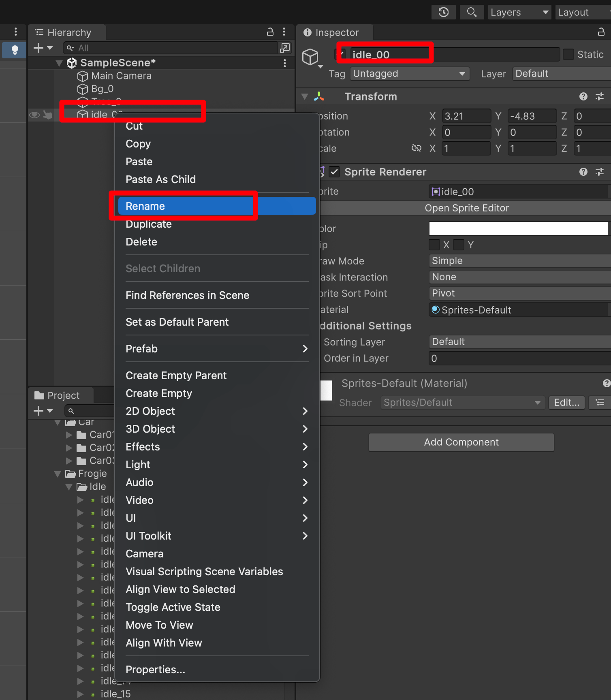Image resolution: width=611 pixels, height=700 pixels.
Task: Open the Layer dropdown showing Default
Action: 562,74
